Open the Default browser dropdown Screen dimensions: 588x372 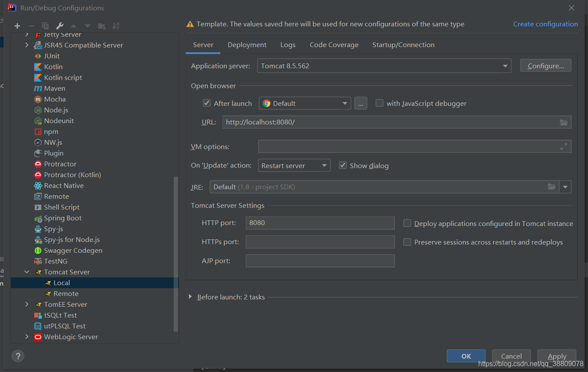[305, 103]
